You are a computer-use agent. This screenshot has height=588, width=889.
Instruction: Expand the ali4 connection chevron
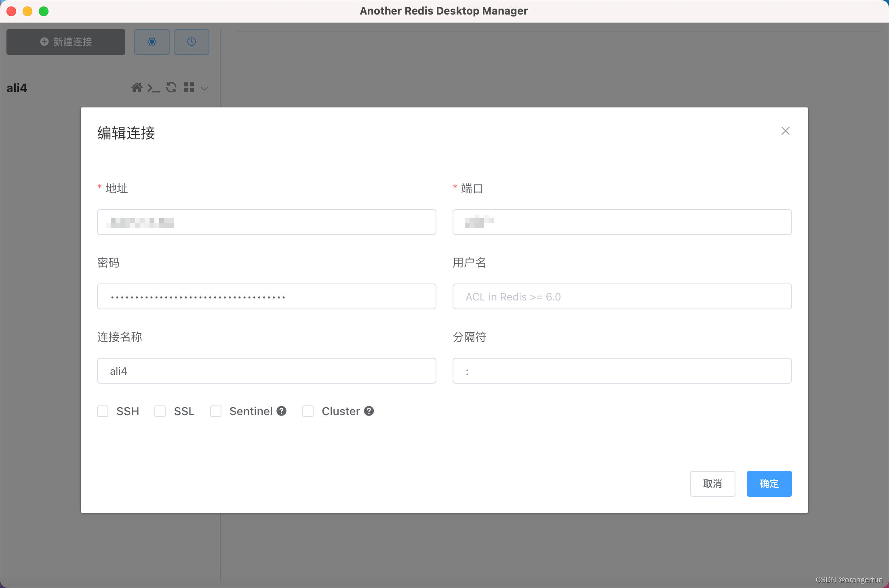pyautogui.click(x=204, y=88)
